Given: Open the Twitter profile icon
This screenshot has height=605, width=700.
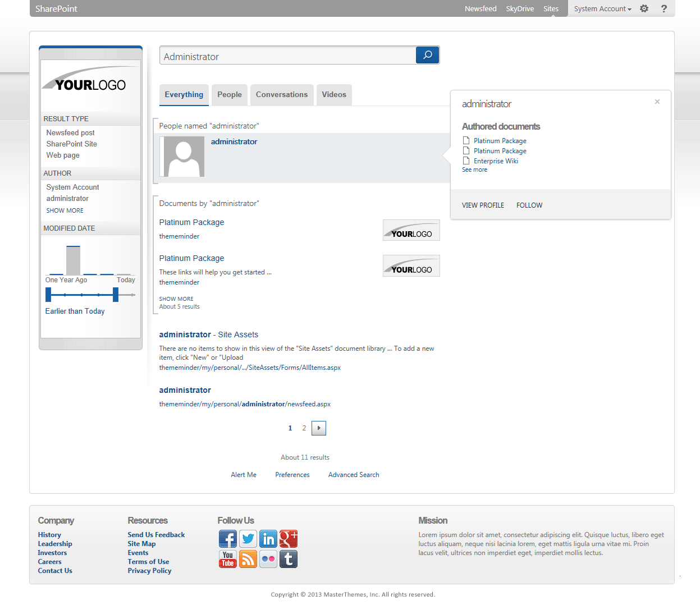Looking at the screenshot, I should tap(248, 539).
